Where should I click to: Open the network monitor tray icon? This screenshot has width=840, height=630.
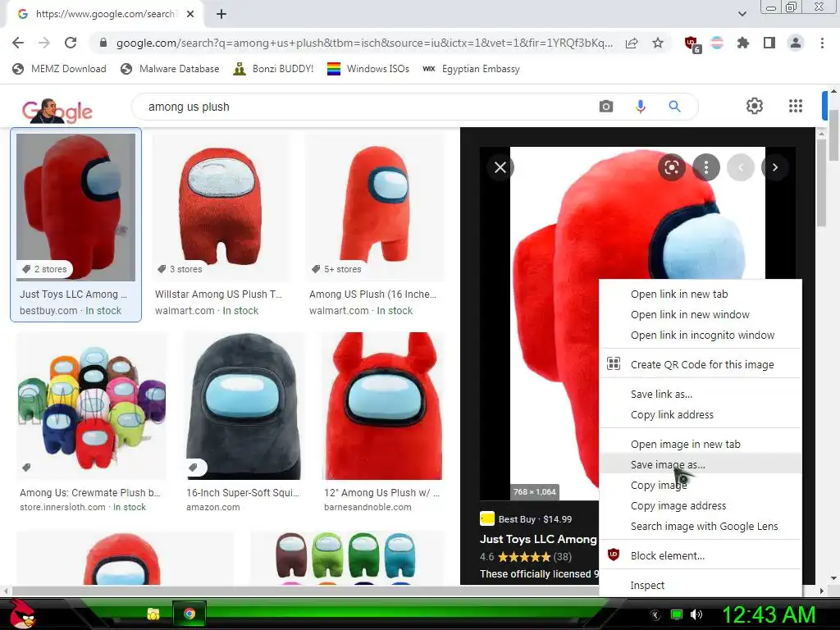(677, 614)
